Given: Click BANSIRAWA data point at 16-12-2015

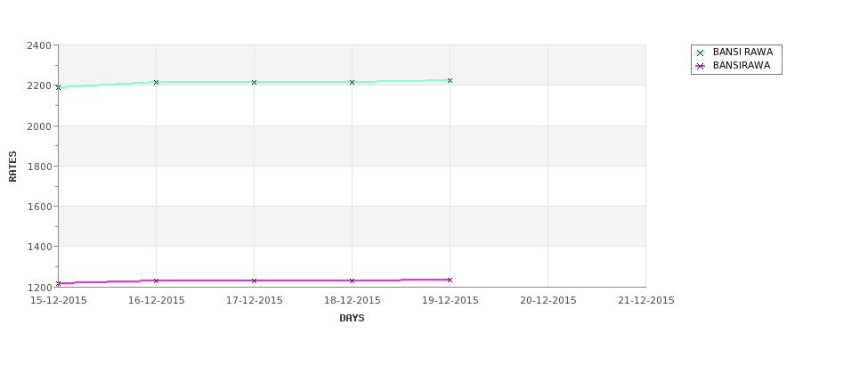Looking at the screenshot, I should click(156, 281).
